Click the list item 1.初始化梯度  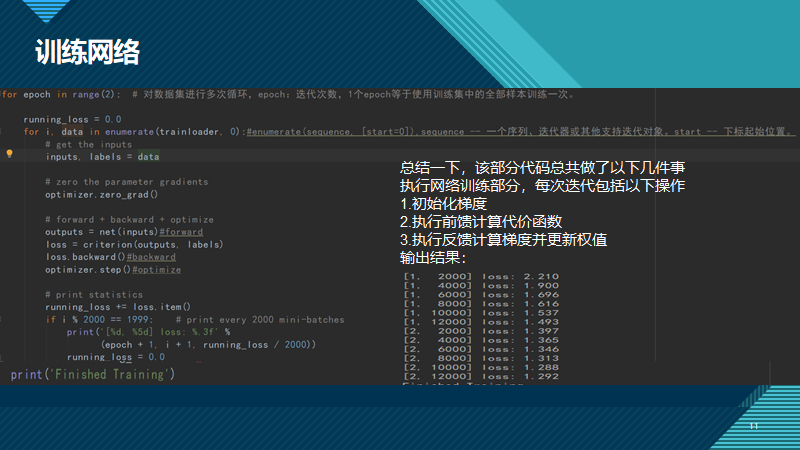pos(443,204)
